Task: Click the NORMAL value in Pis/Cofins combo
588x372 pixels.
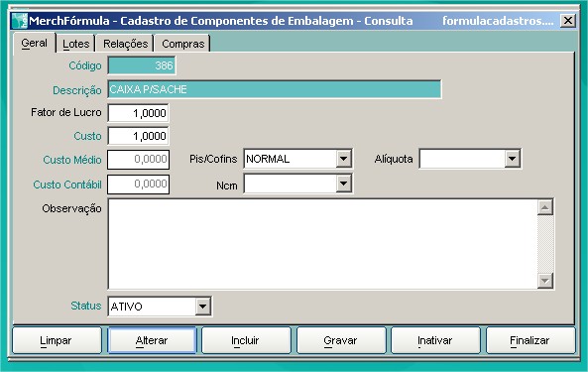Action: click(268, 159)
